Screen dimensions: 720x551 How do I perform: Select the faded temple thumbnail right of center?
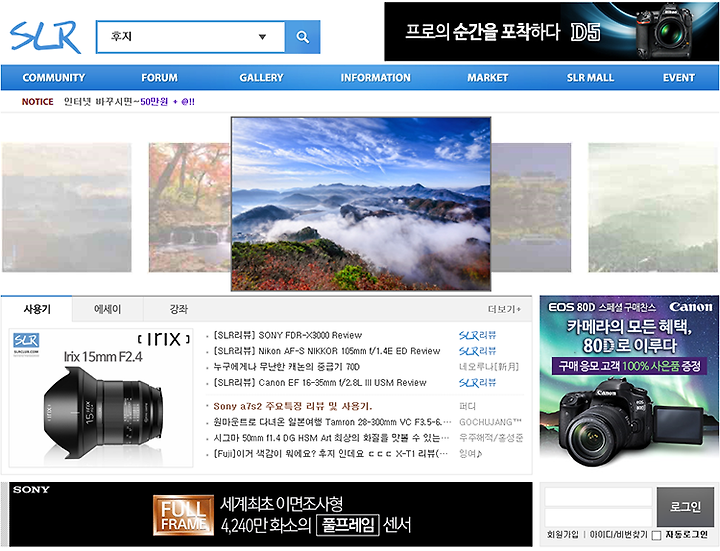[531, 207]
